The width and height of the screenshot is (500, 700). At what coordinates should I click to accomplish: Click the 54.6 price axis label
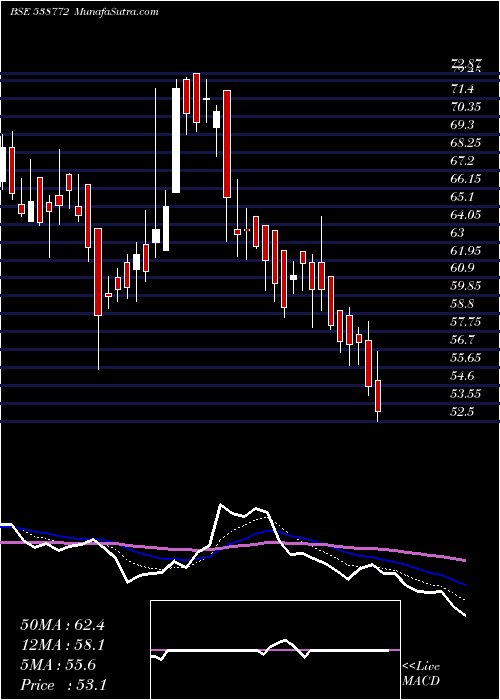pyautogui.click(x=462, y=375)
